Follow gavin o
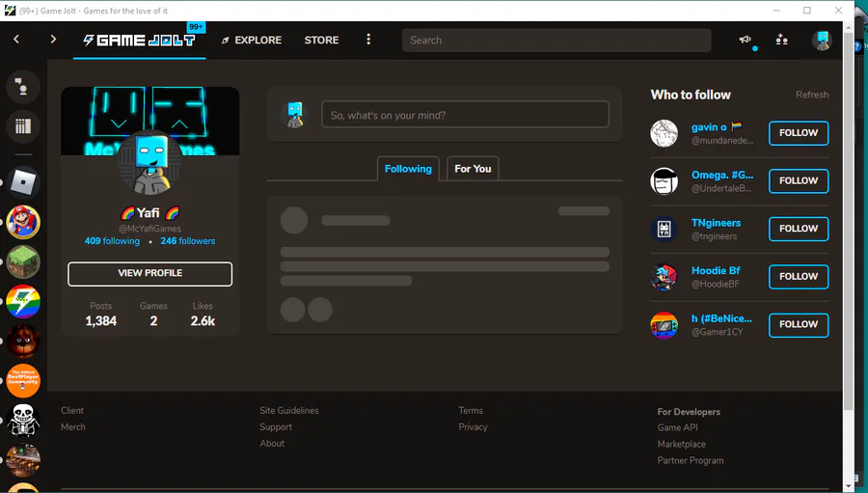This screenshot has width=868, height=493. [x=799, y=133]
